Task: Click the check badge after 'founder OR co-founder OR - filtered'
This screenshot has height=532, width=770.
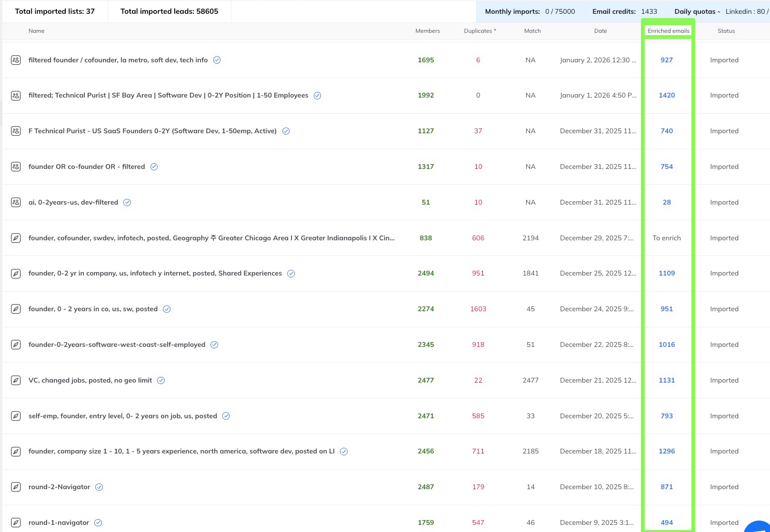Action: (x=154, y=167)
